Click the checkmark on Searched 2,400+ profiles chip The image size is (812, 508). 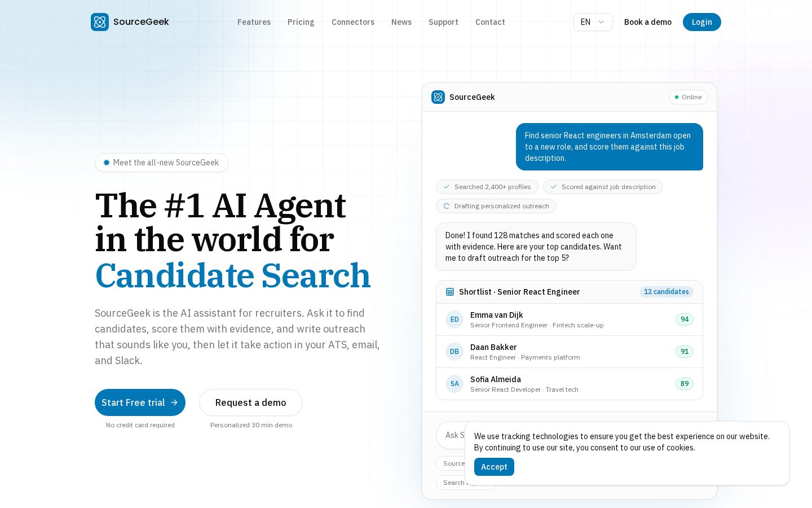tap(447, 187)
